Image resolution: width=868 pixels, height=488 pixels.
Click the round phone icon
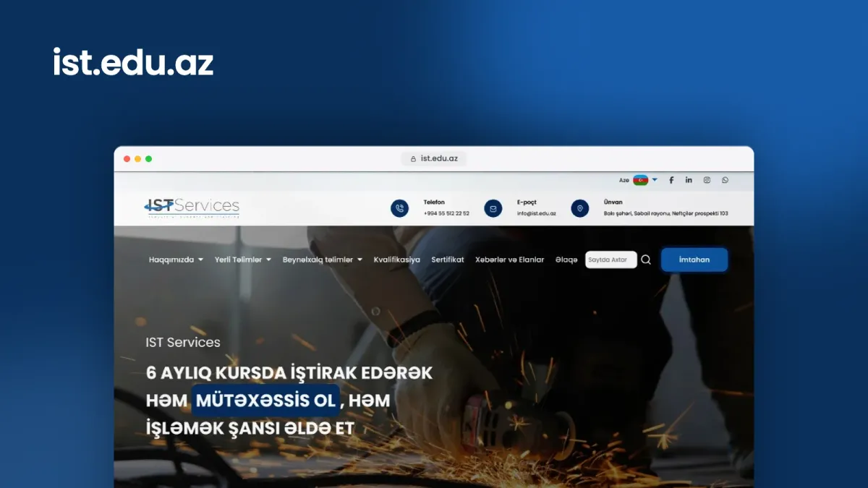(399, 208)
